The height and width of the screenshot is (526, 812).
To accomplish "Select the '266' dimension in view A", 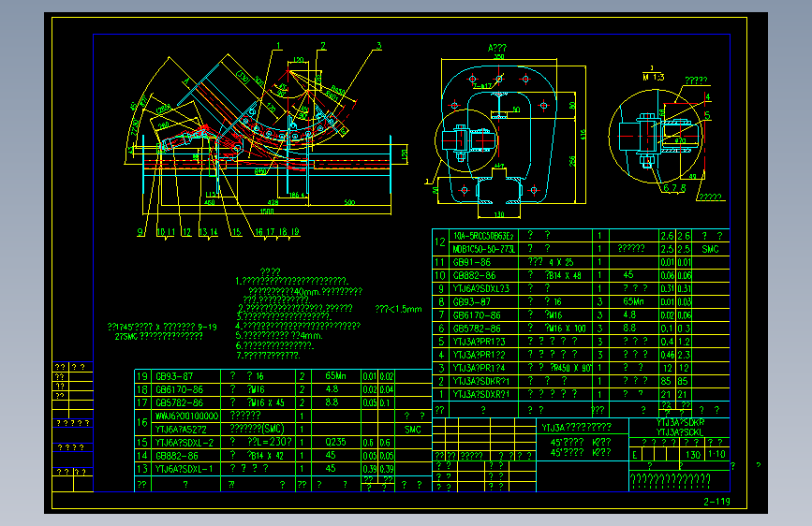I will point(572,161).
